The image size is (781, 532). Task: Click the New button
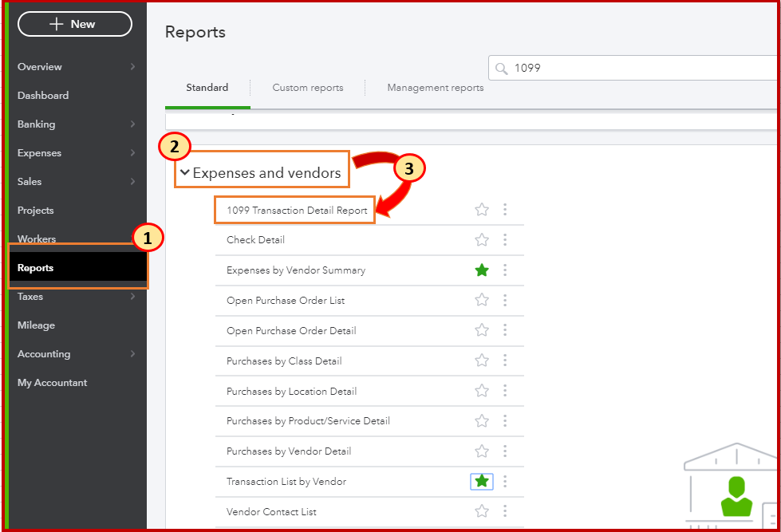click(x=75, y=24)
